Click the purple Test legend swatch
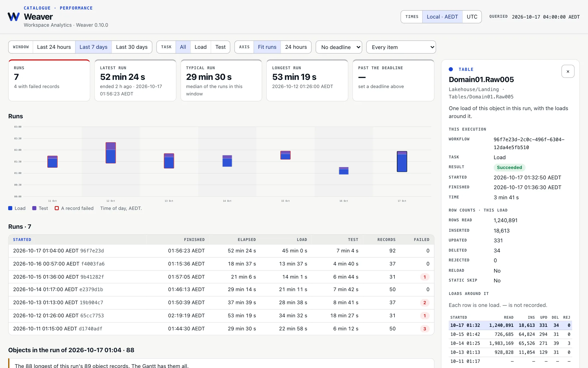 click(x=34, y=208)
